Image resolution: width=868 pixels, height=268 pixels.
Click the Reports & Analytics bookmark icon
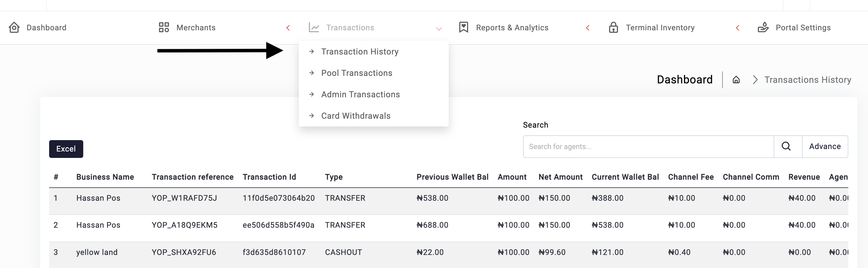click(x=464, y=27)
